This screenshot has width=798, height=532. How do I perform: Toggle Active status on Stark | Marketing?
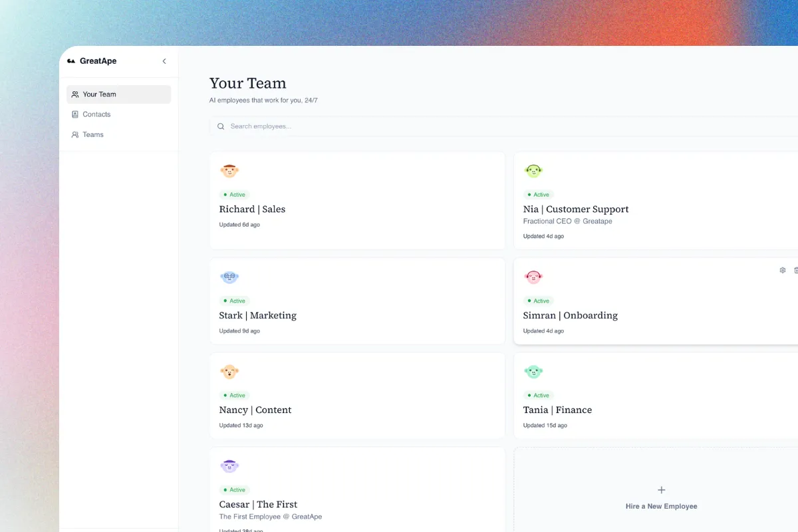234,301
